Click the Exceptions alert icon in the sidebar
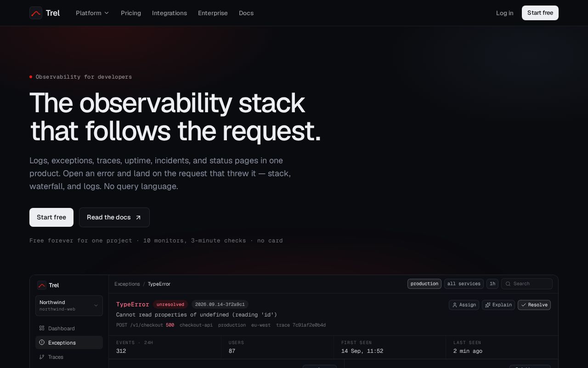588x368 pixels. click(42, 343)
